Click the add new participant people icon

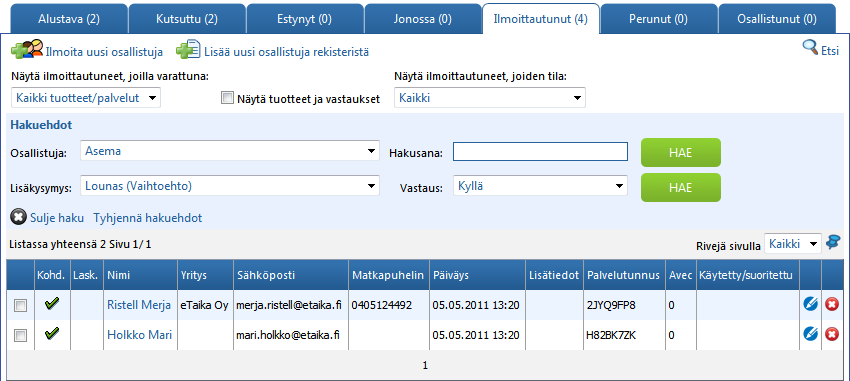click(x=27, y=49)
